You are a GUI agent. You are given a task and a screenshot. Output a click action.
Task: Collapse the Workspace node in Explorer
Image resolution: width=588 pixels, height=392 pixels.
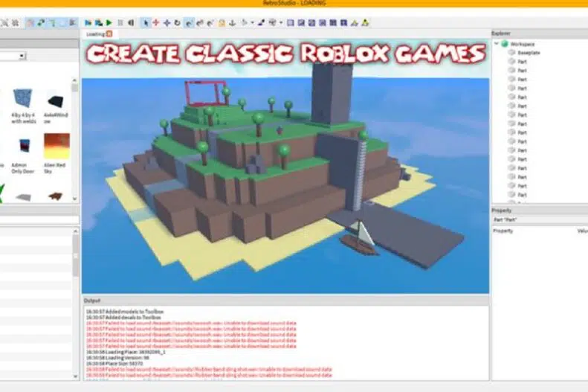(497, 44)
